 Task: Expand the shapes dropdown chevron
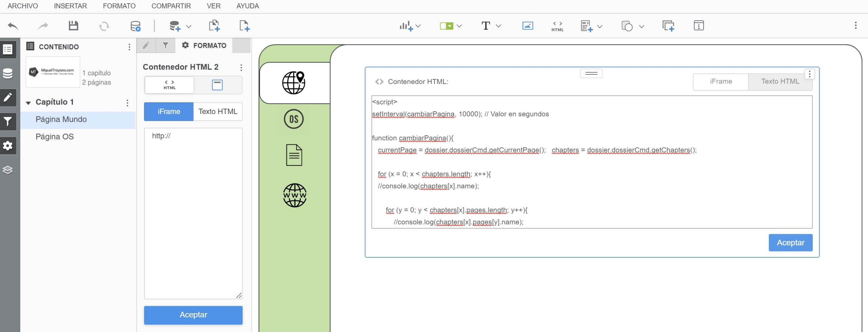click(x=642, y=26)
